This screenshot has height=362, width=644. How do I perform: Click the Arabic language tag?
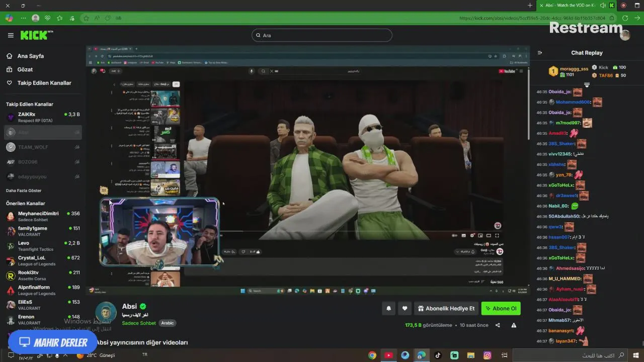[x=168, y=323]
